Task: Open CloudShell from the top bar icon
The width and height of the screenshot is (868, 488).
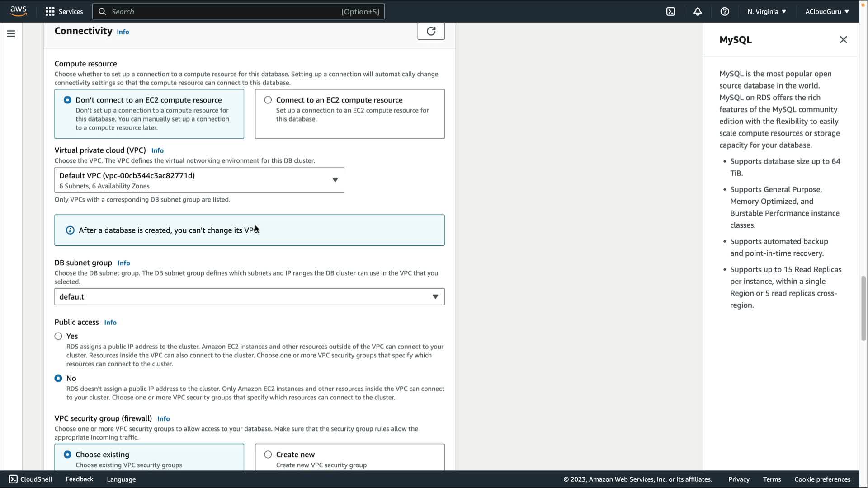Action: click(x=670, y=12)
